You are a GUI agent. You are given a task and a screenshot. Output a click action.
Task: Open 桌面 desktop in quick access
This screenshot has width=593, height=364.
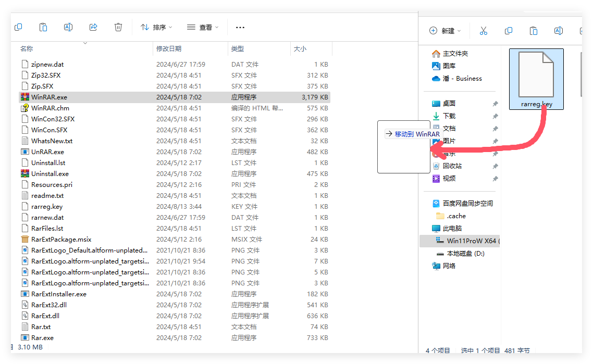tap(449, 104)
